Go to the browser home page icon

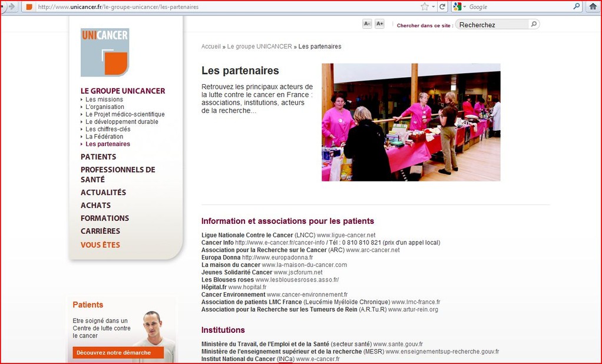[593, 6]
